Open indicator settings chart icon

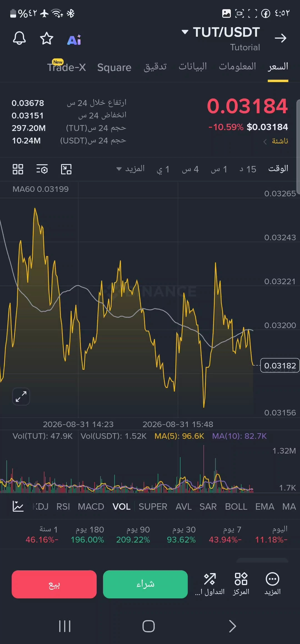pyautogui.click(x=18, y=506)
